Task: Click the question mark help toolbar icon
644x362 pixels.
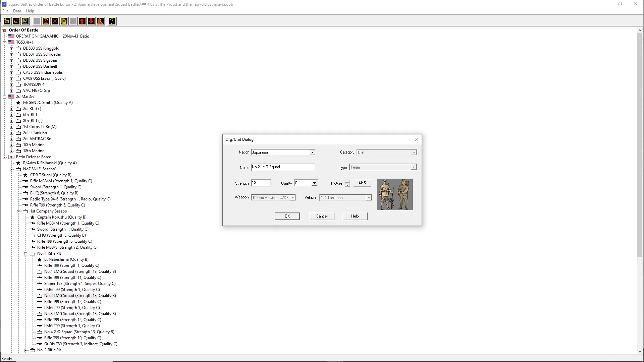Action: (x=112, y=21)
